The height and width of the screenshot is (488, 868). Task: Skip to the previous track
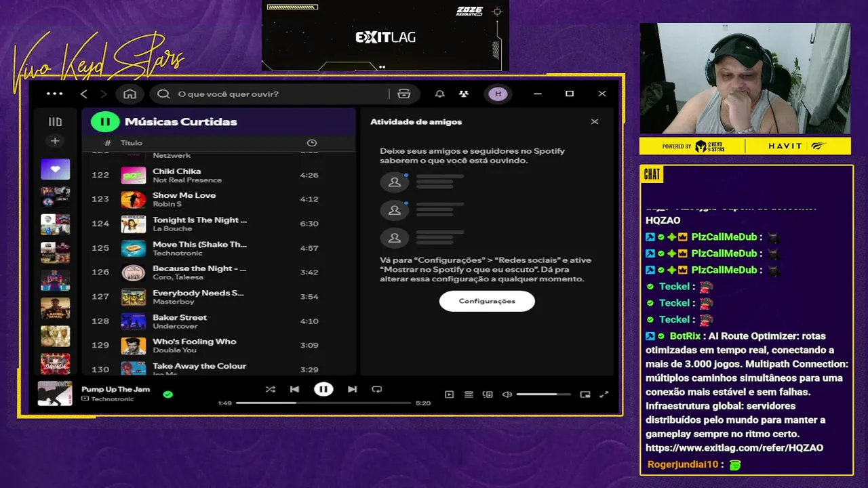[294, 389]
